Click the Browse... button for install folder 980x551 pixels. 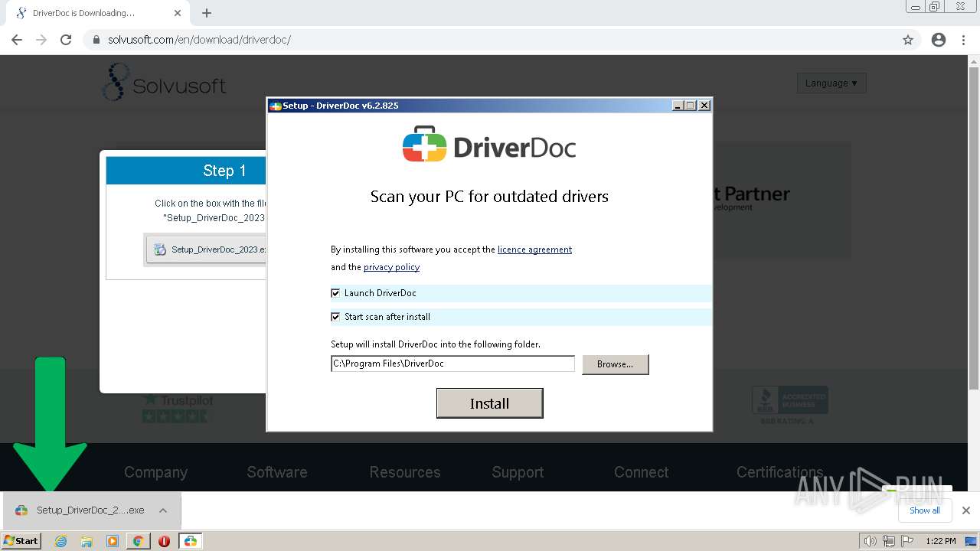pyautogui.click(x=615, y=364)
